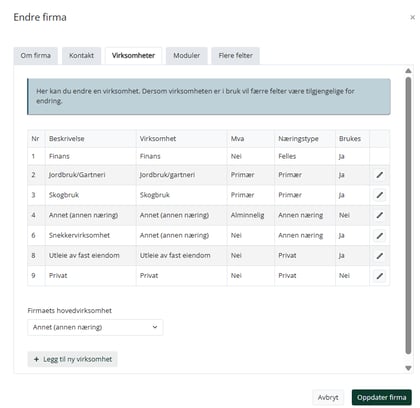420x408 pixels.
Task: Add a new virksomhet with Legg til button
Action: [72, 359]
